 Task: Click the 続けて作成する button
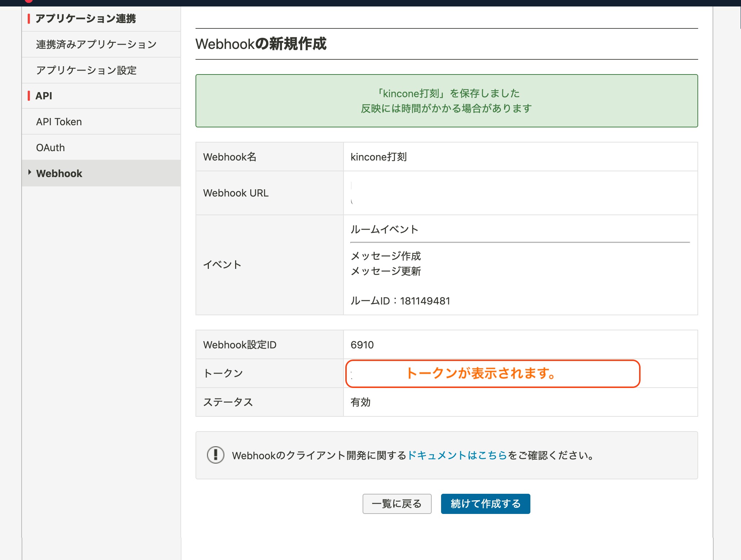[485, 503]
